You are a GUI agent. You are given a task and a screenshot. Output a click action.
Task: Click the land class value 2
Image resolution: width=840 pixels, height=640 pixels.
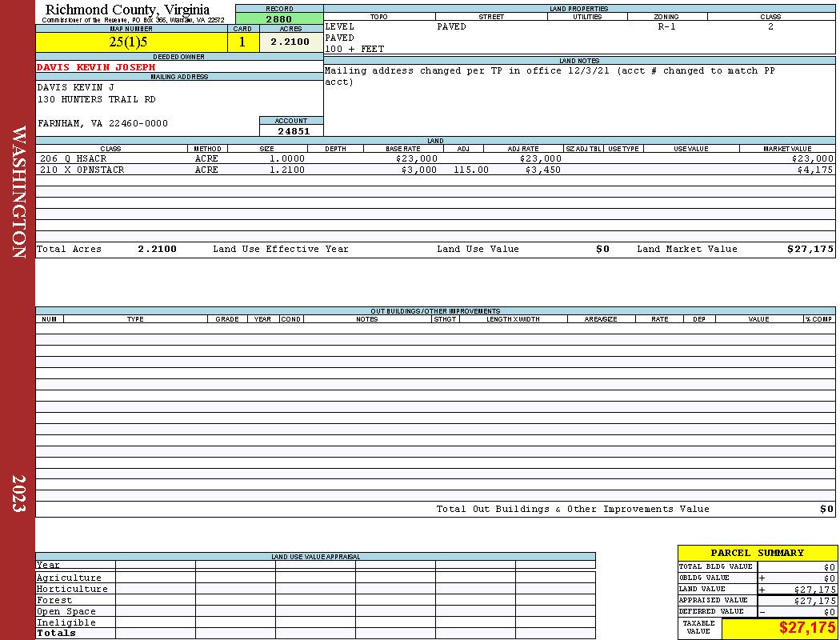[770, 26]
